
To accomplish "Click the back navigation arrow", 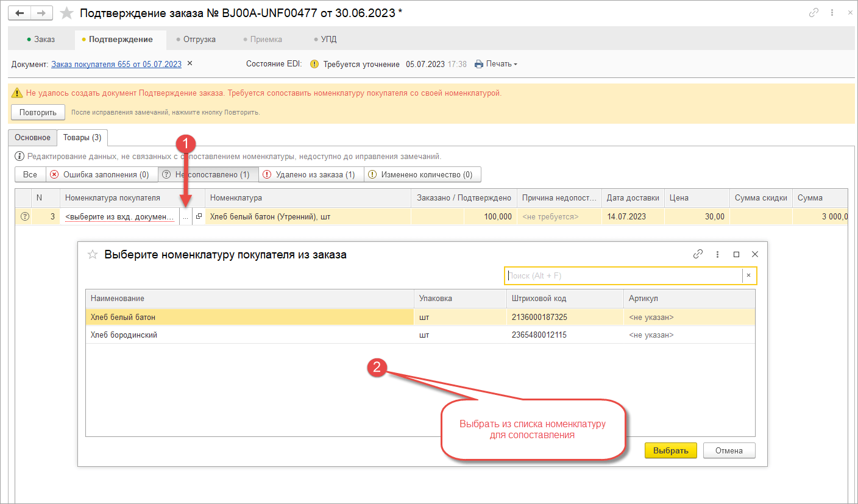I will (19, 13).
